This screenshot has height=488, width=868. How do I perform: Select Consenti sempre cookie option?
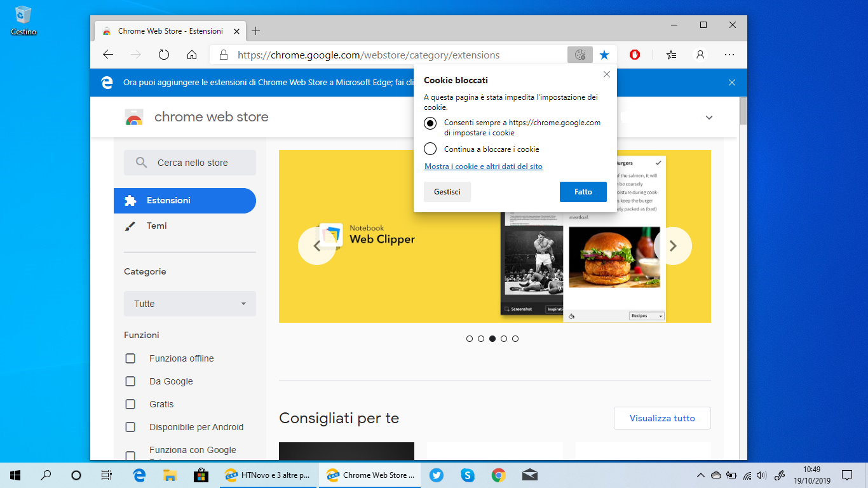[x=430, y=123]
